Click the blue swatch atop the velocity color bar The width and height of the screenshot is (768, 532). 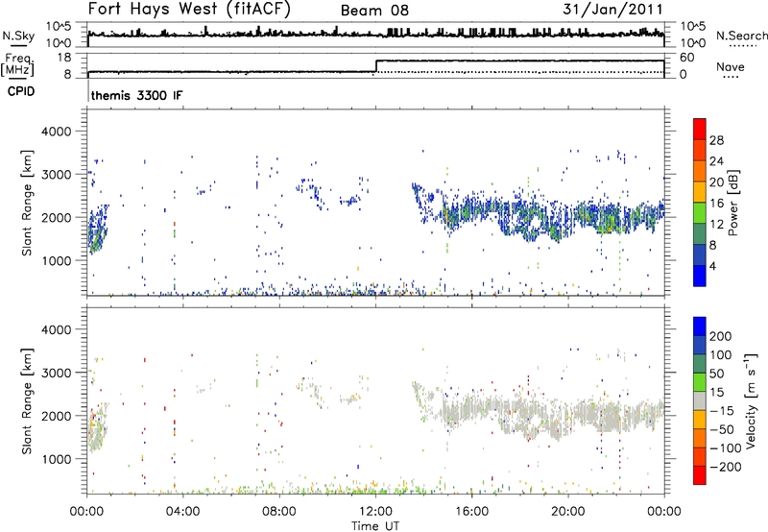pos(700,326)
